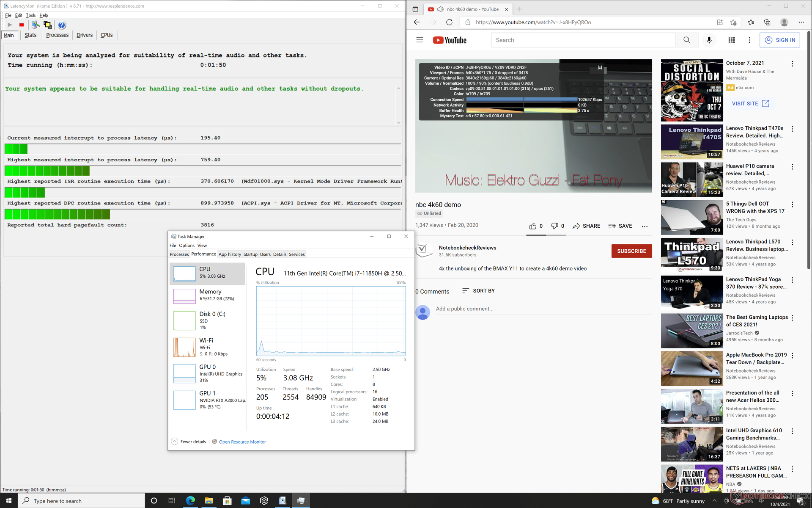The image size is (812, 508).
Task: Go to YouTube home logo
Action: pos(450,40)
